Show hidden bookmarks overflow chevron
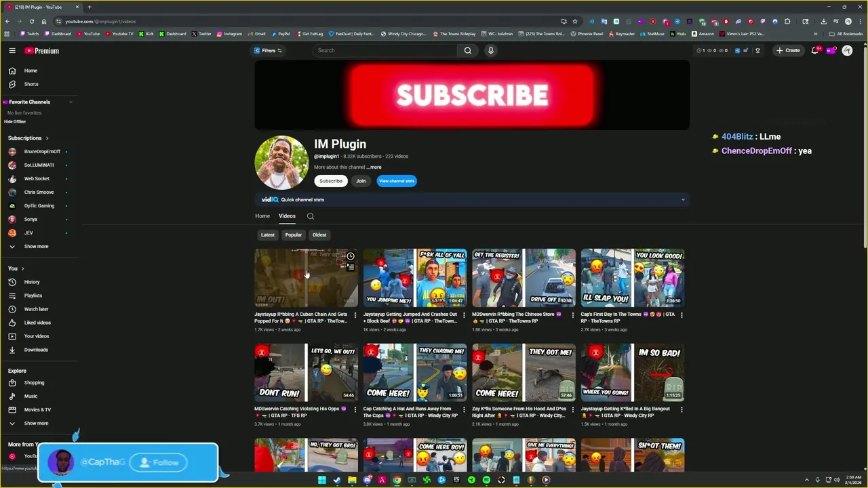Screen dimensions: 868x488 [x=814, y=33]
